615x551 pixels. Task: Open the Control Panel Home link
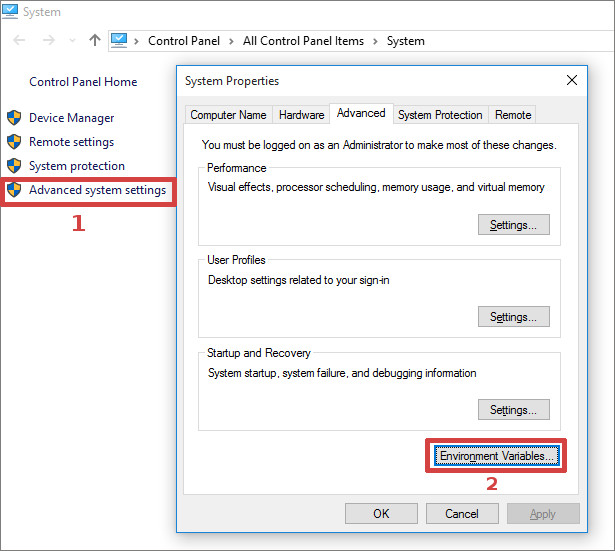[83, 82]
